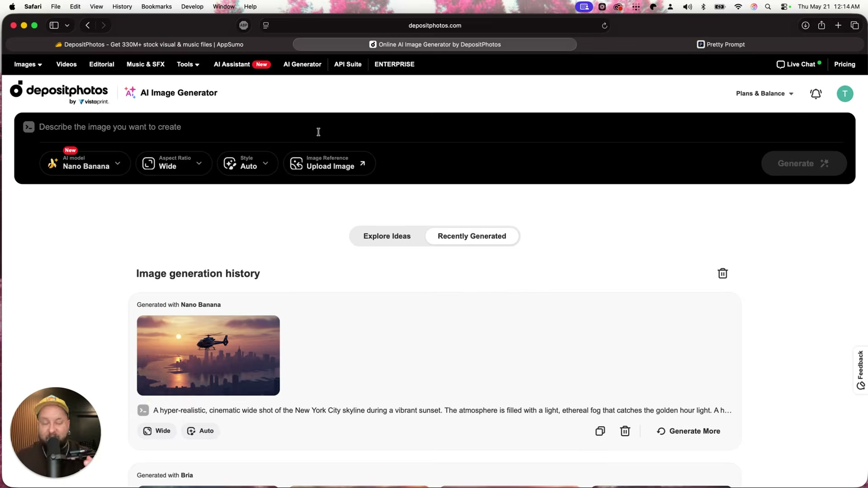
Task: Click the Depositphotos logo
Action: click(59, 93)
